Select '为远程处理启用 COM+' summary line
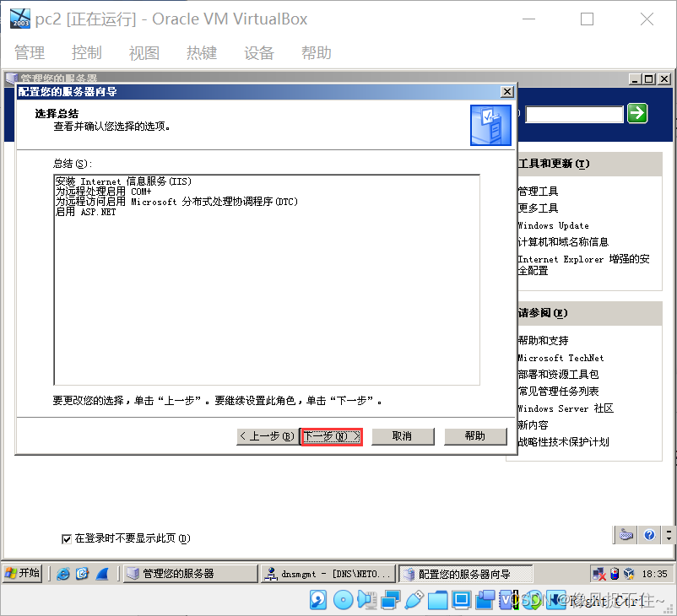Viewport: 677px width, 616px height. pos(104,192)
